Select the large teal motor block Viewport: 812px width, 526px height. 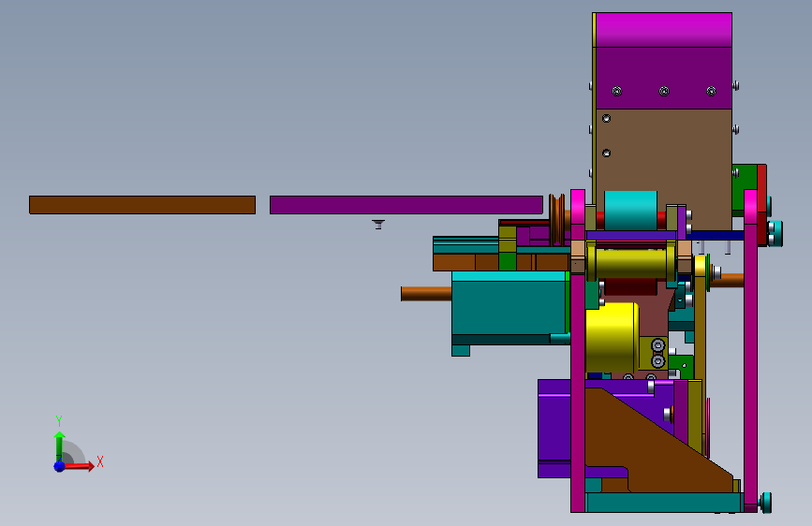(509, 308)
